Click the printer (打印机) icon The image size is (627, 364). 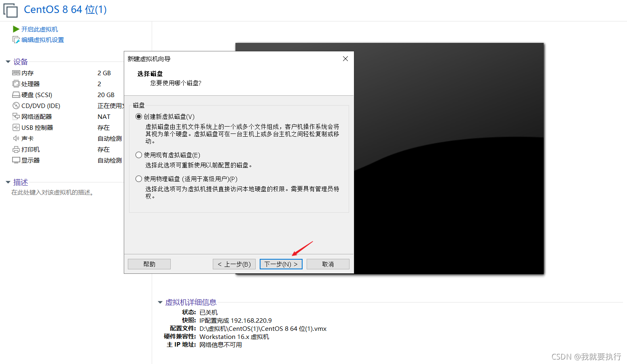[x=16, y=149]
